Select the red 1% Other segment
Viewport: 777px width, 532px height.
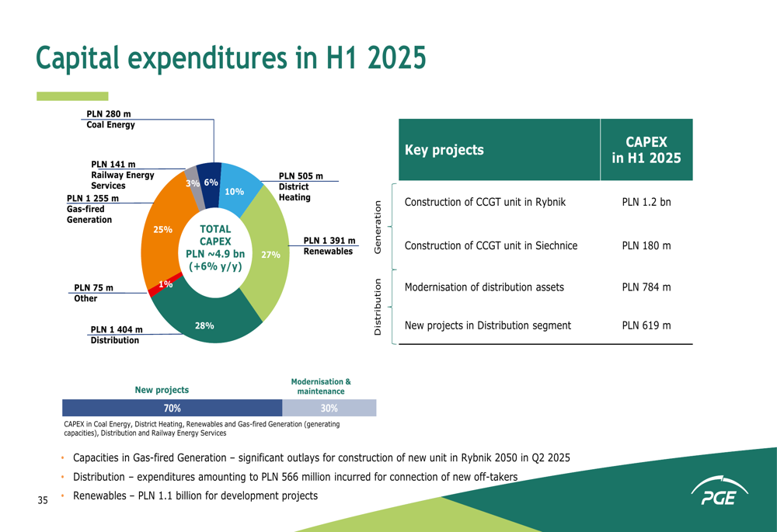click(x=160, y=287)
